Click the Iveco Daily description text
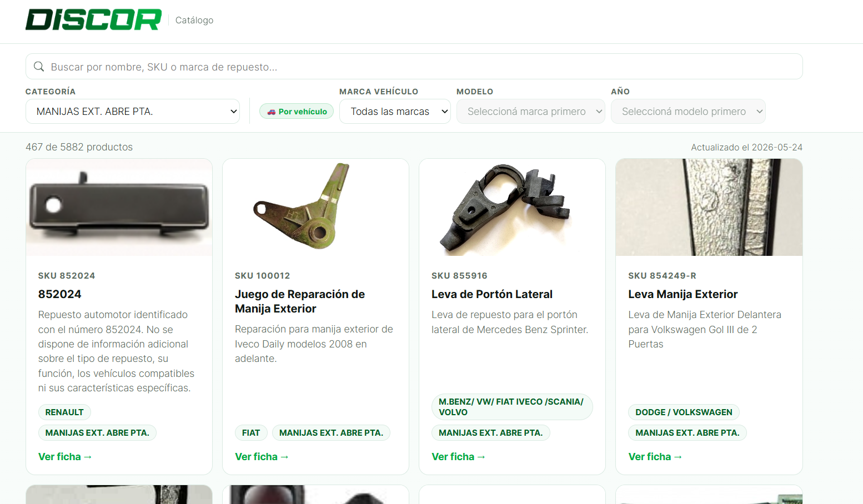The width and height of the screenshot is (863, 504). pos(314,344)
